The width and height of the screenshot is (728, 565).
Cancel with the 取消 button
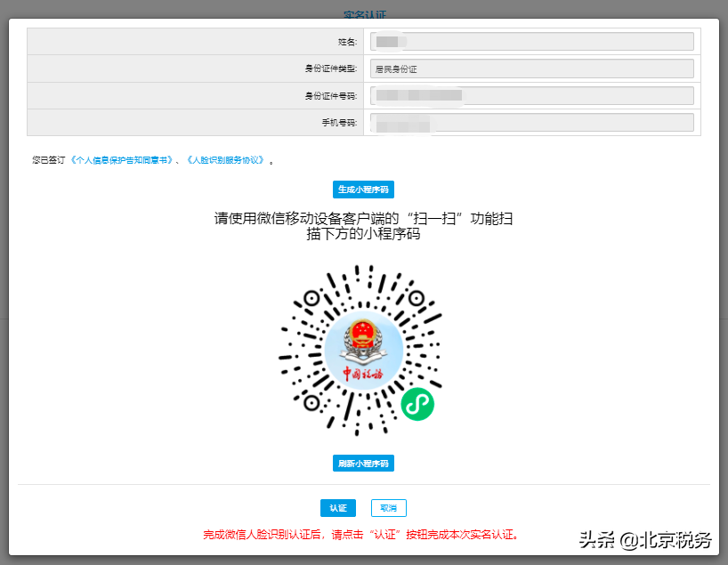pos(389,508)
